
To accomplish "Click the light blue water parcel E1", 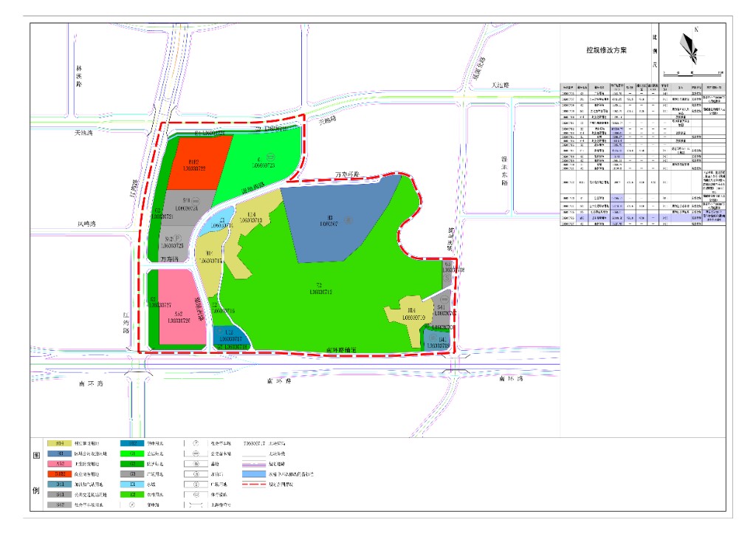I will [214, 225].
